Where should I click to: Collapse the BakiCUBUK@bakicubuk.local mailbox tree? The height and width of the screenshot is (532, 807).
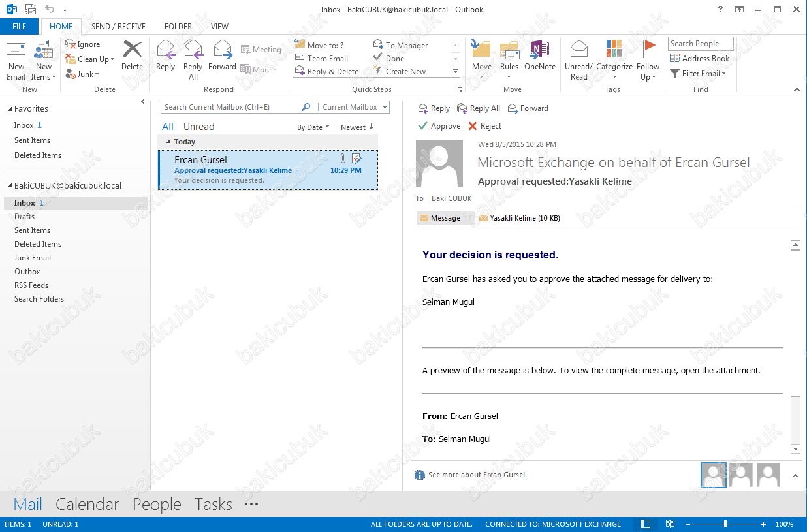(x=8, y=186)
